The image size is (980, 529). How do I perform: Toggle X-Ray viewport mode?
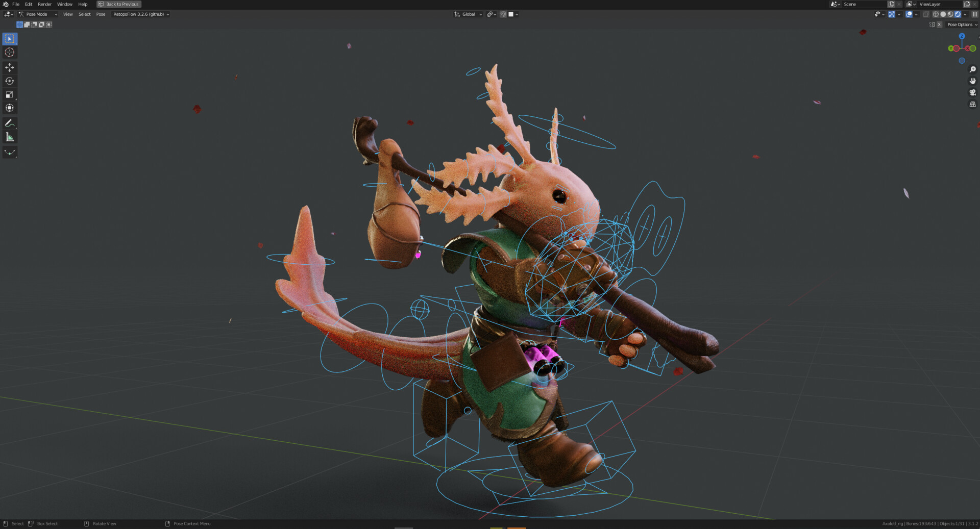point(926,14)
